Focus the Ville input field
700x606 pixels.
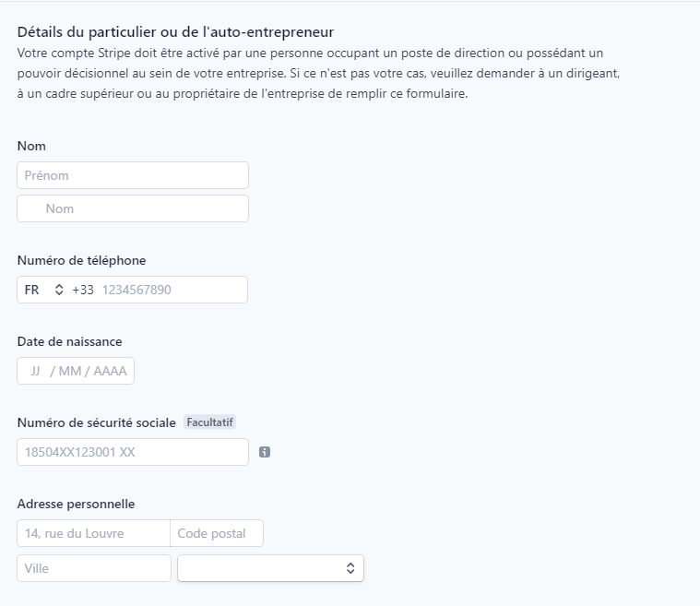click(x=94, y=568)
